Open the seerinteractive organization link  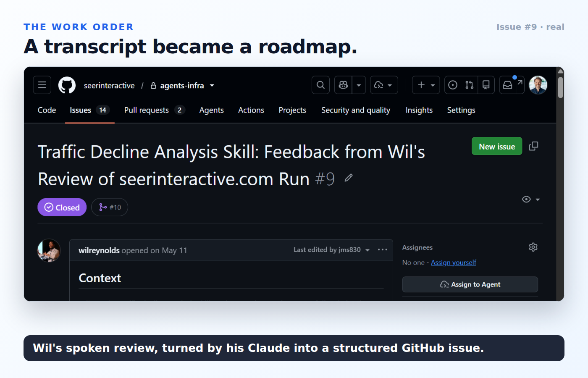[109, 86]
